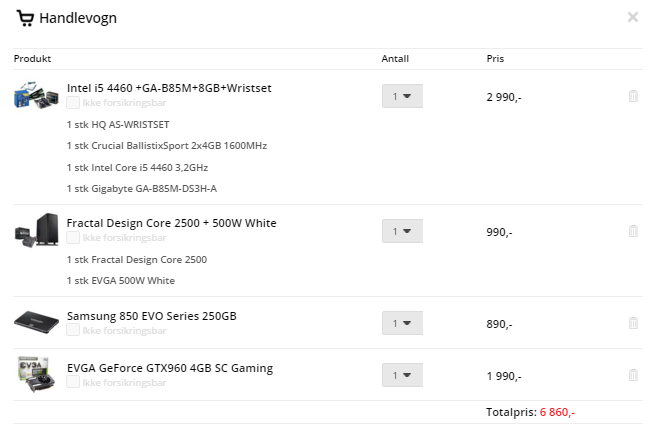Open the Fractal Design Core 2500 + 500W White link
Screen dimensions: 654x440
pos(171,223)
